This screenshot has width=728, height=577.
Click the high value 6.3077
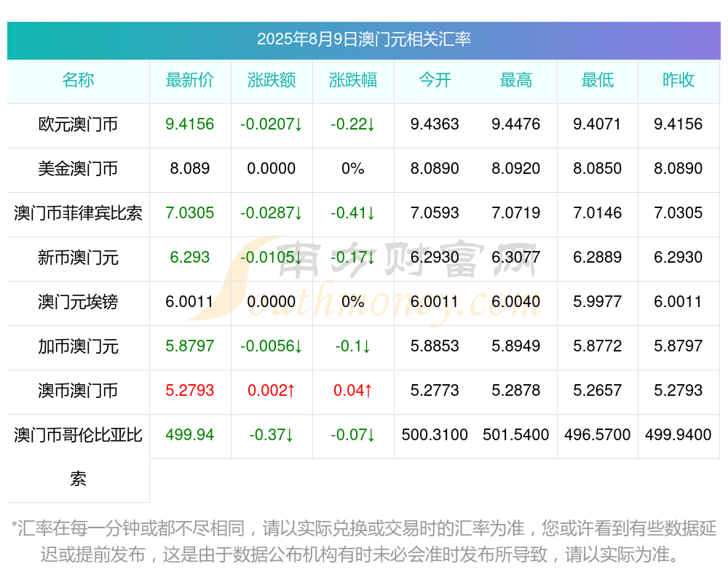pos(516,257)
